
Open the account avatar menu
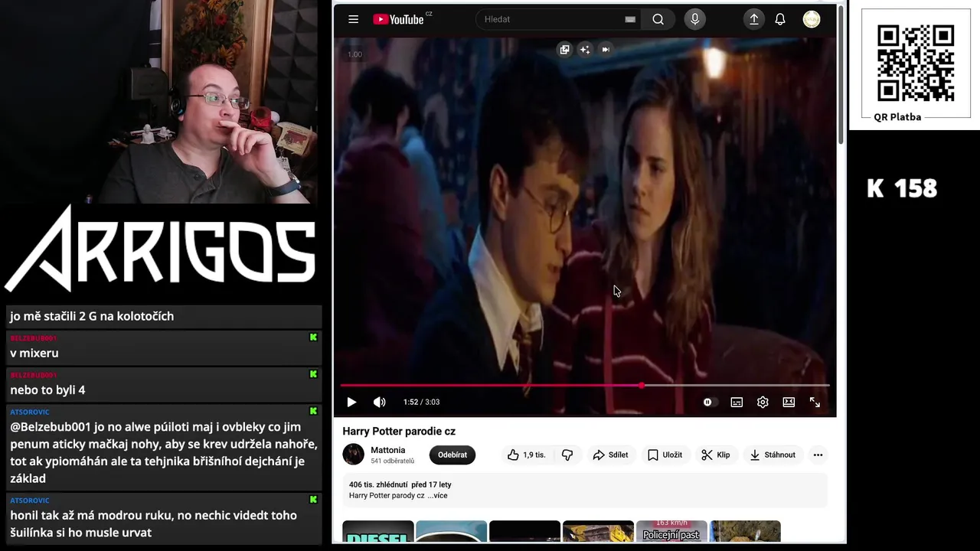click(x=812, y=19)
